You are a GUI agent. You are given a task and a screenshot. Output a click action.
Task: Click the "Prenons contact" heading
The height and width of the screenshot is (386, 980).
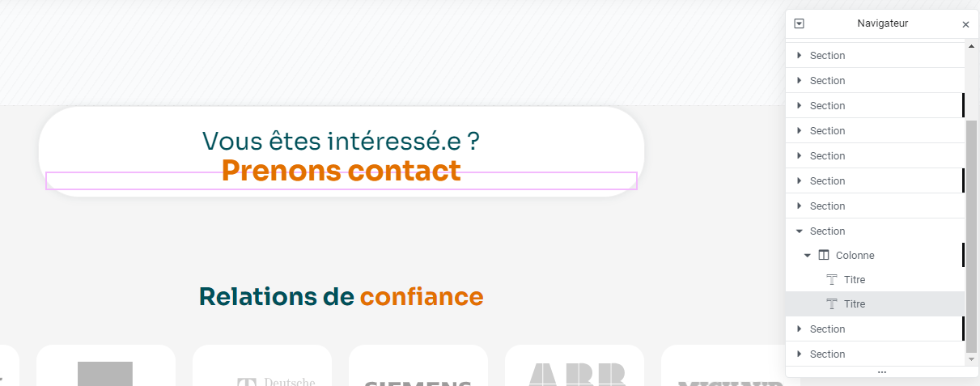tap(341, 171)
